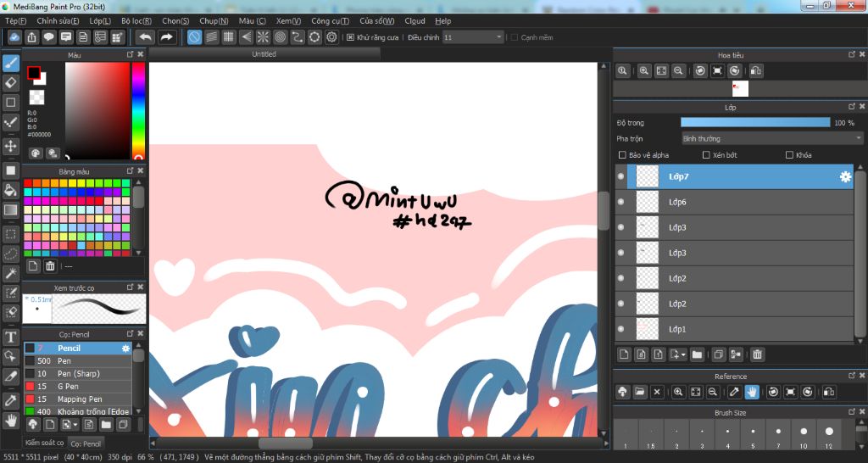This screenshot has width=868, height=463.
Task: Click the Untitled document tab
Action: click(264, 53)
